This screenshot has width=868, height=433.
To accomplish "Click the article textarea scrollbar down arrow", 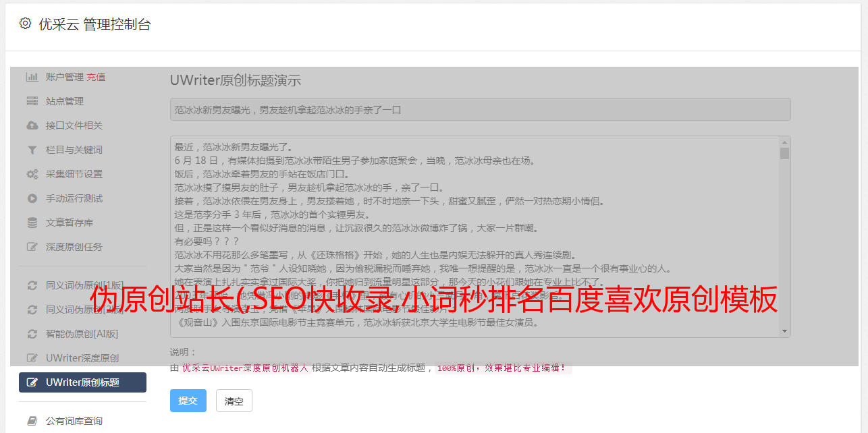I will 784,331.
